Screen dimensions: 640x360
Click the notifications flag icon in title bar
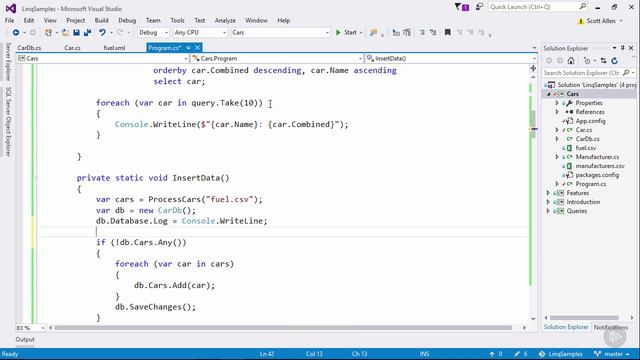(x=462, y=7)
